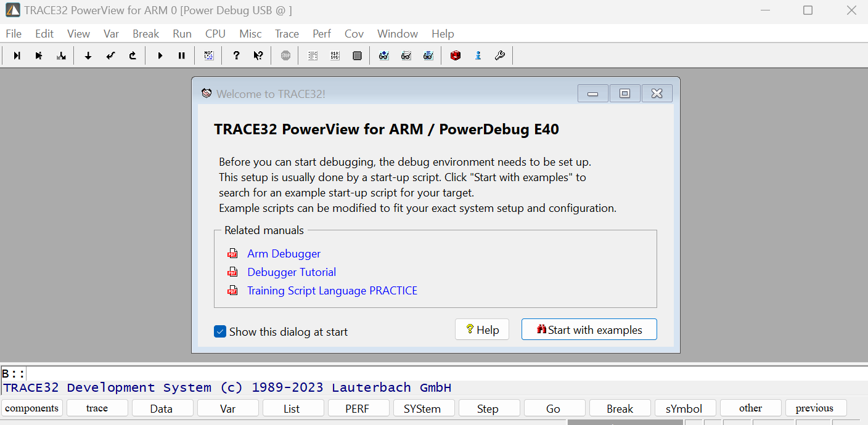The width and height of the screenshot is (868, 425).
Task: Open memory dump with the 010 icon
Action: pos(335,55)
